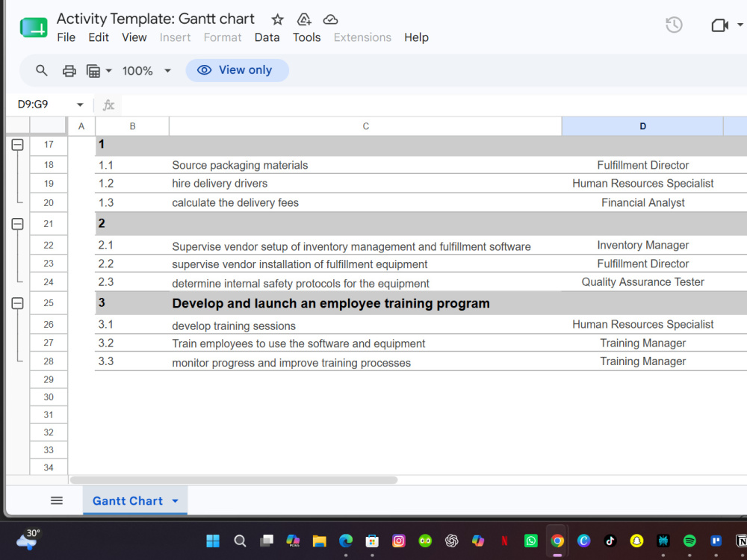
Task: Check the cloud document status icon
Action: point(330,19)
